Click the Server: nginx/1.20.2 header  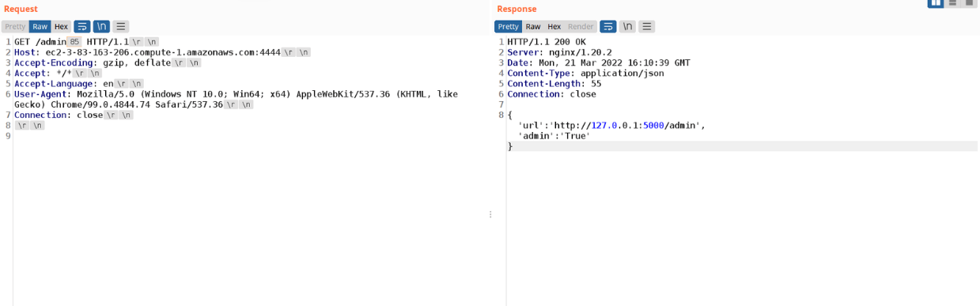559,52
